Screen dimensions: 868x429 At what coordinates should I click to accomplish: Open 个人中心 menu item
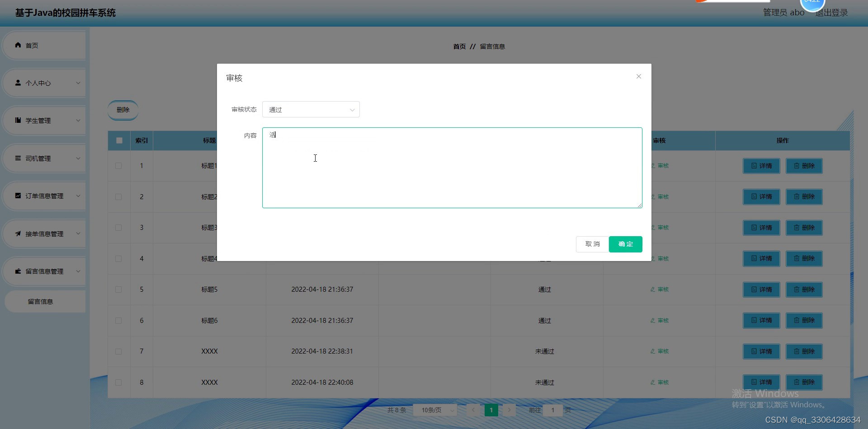44,83
